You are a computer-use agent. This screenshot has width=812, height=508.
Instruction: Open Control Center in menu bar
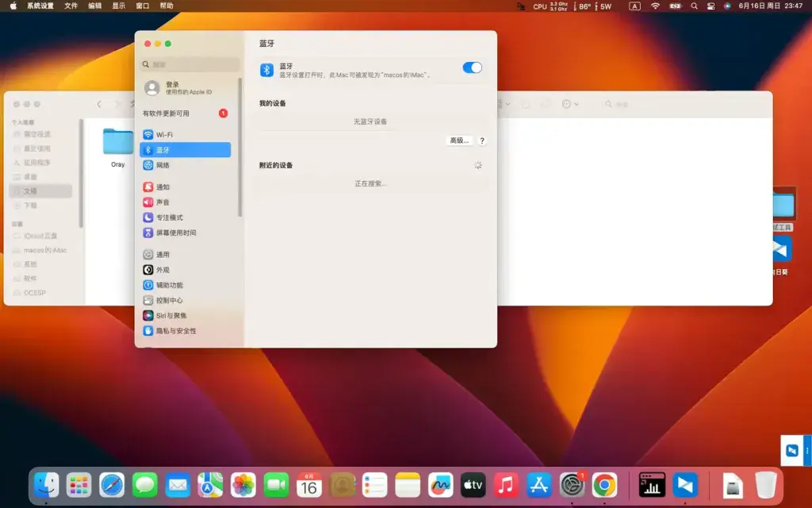click(711, 6)
